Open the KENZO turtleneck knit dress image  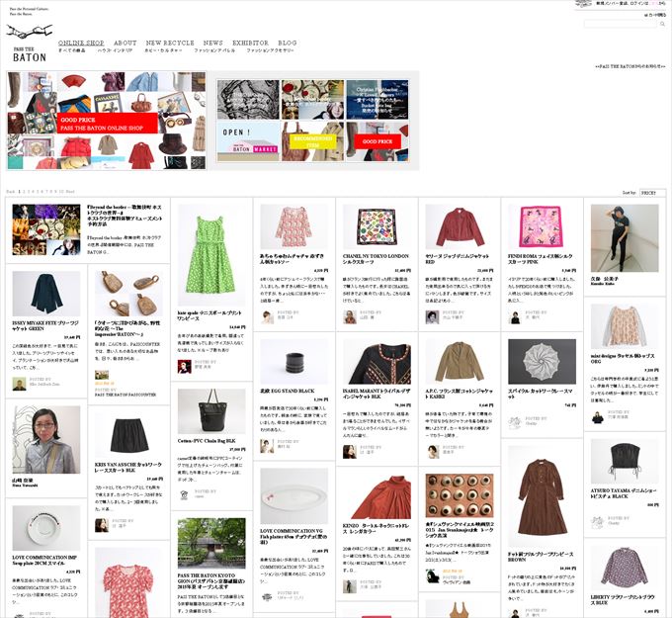point(377,496)
